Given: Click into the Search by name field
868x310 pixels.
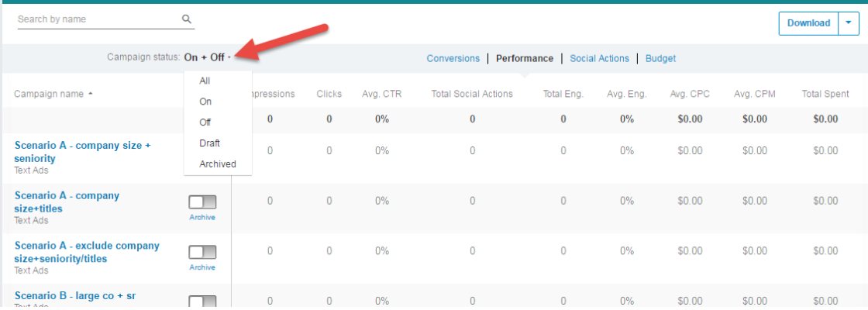Looking at the screenshot, I should coord(97,19).
